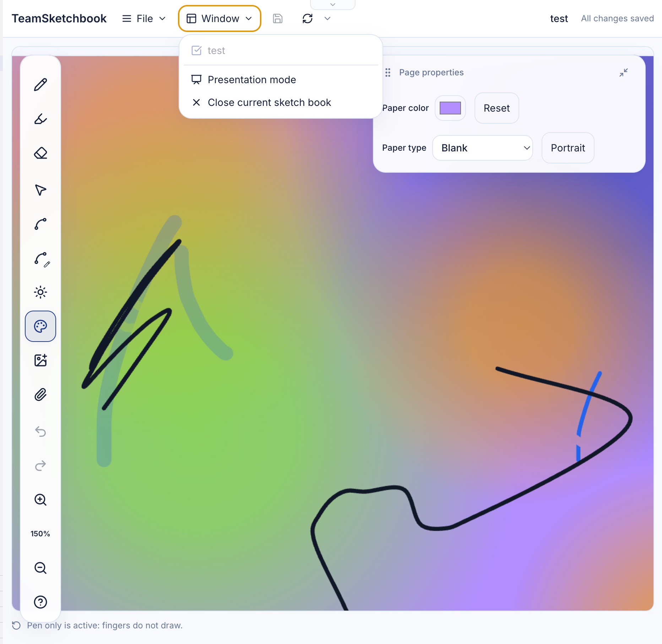Image resolution: width=662 pixels, height=644 pixels.
Task: Zoom out with the magnifier minus
Action: 40,568
